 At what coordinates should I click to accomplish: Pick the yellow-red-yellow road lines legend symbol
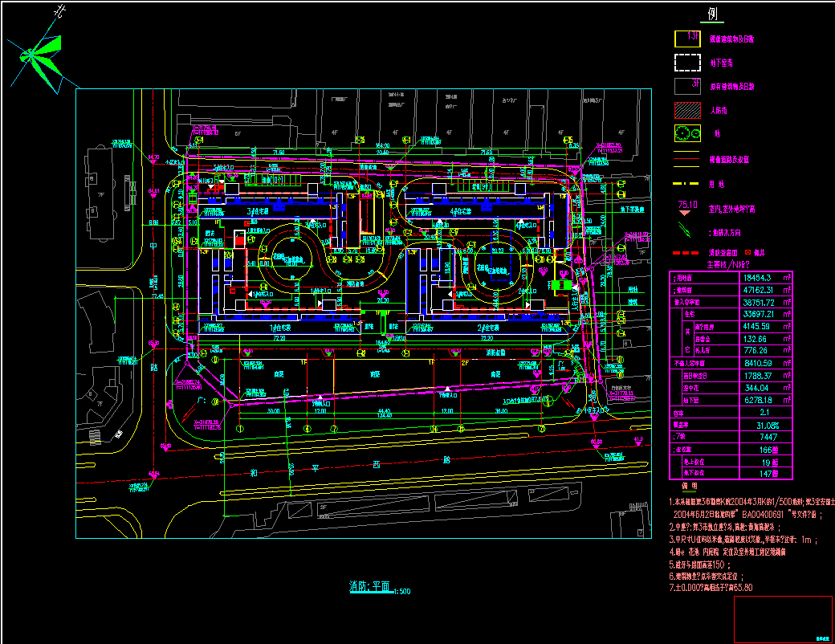tap(686, 159)
